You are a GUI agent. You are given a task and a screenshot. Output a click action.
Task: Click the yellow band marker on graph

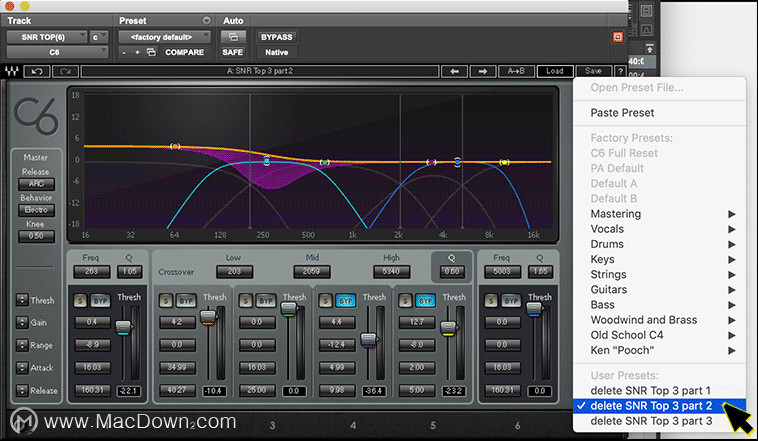point(504,162)
